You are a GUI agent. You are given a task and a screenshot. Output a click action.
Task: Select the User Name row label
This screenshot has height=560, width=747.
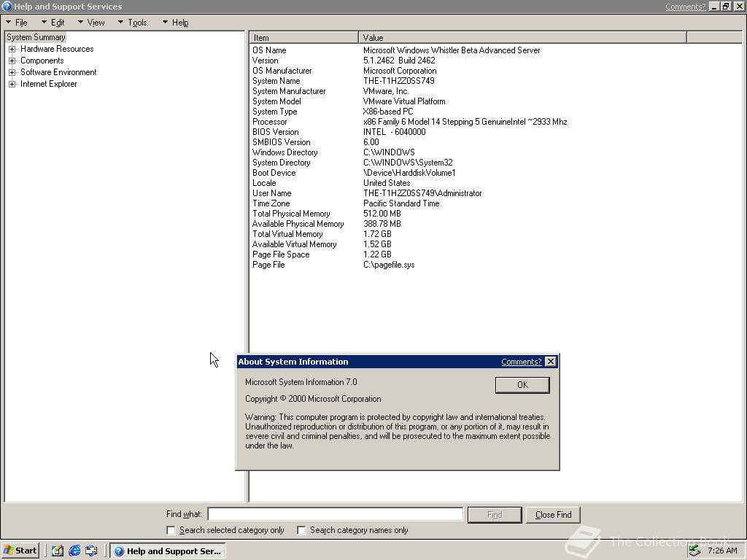click(x=271, y=193)
